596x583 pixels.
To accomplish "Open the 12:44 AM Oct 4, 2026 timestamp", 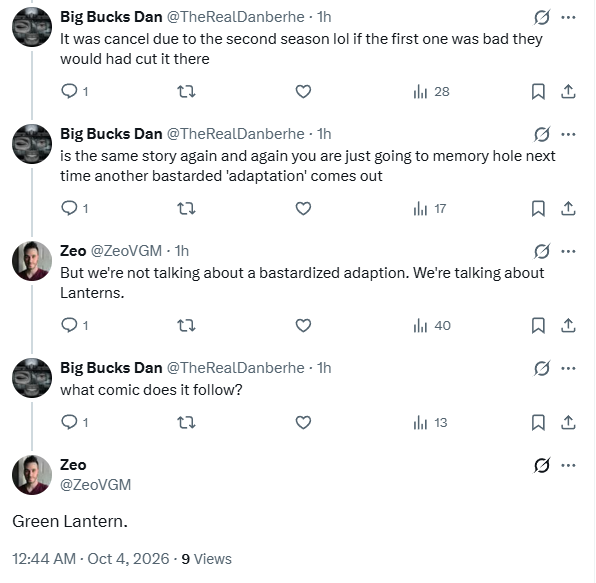I will (x=90, y=559).
